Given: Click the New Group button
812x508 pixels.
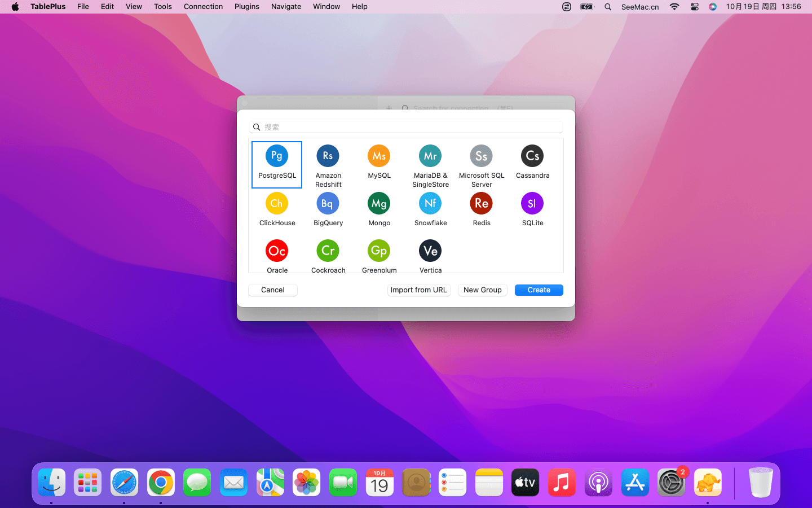Looking at the screenshot, I should click(483, 290).
